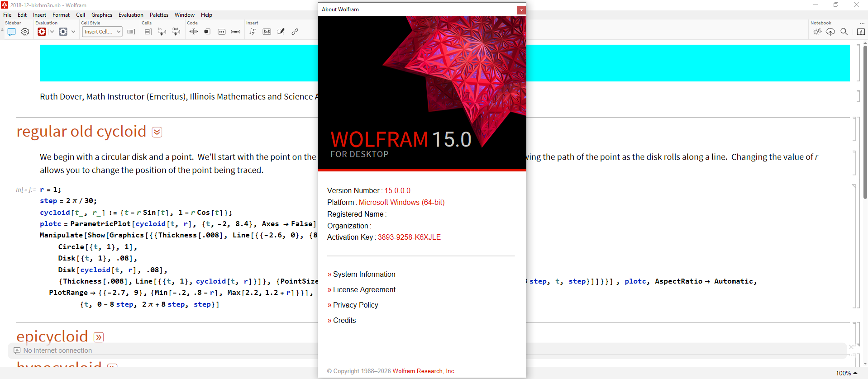Insert inline TeX $x$ formula
868x379 pixels.
tap(267, 32)
